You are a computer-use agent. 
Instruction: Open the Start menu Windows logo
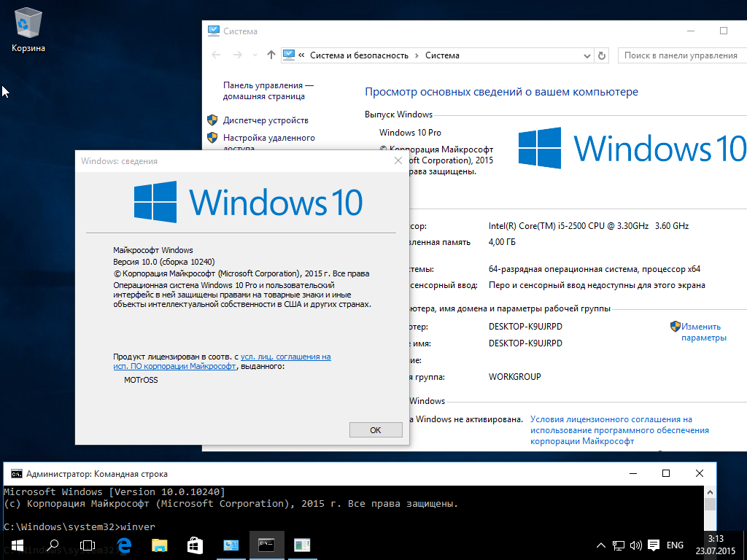18,545
